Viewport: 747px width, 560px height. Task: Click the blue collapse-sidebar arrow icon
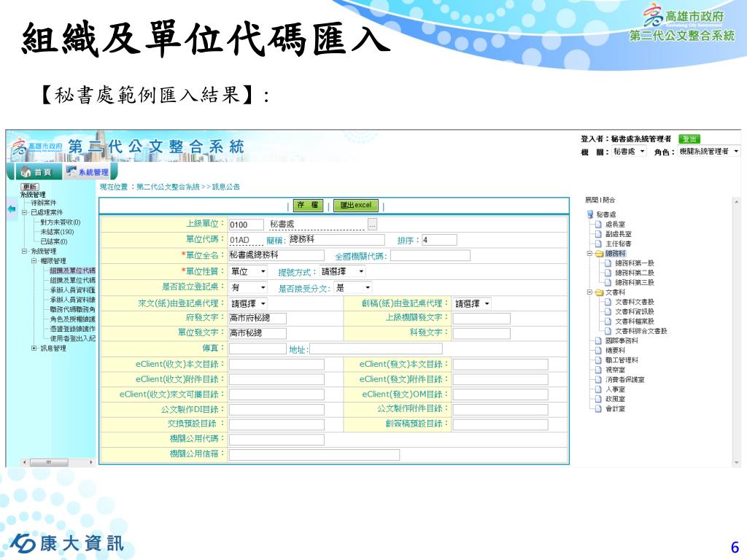point(12,209)
